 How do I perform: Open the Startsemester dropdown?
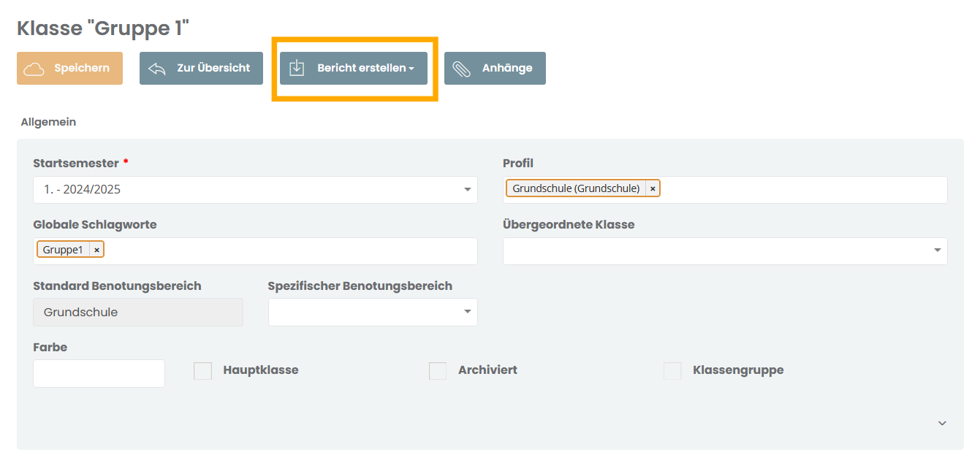pyautogui.click(x=255, y=189)
